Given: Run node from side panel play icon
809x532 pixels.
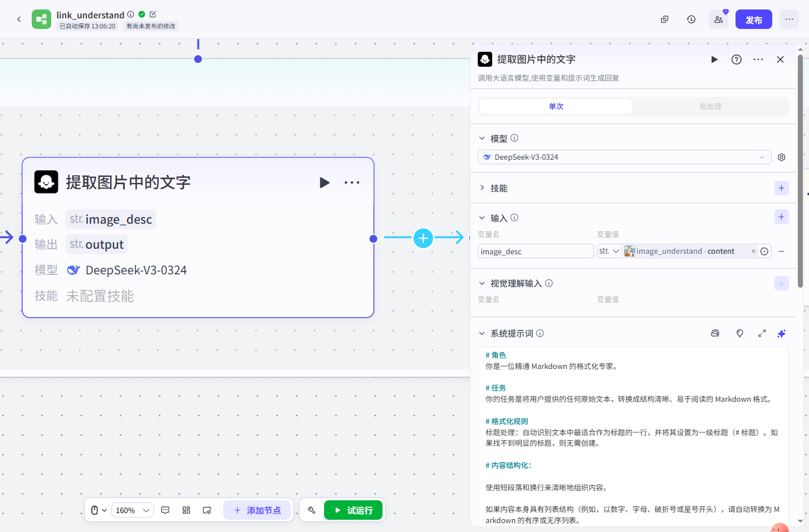Looking at the screenshot, I should click(714, 60).
